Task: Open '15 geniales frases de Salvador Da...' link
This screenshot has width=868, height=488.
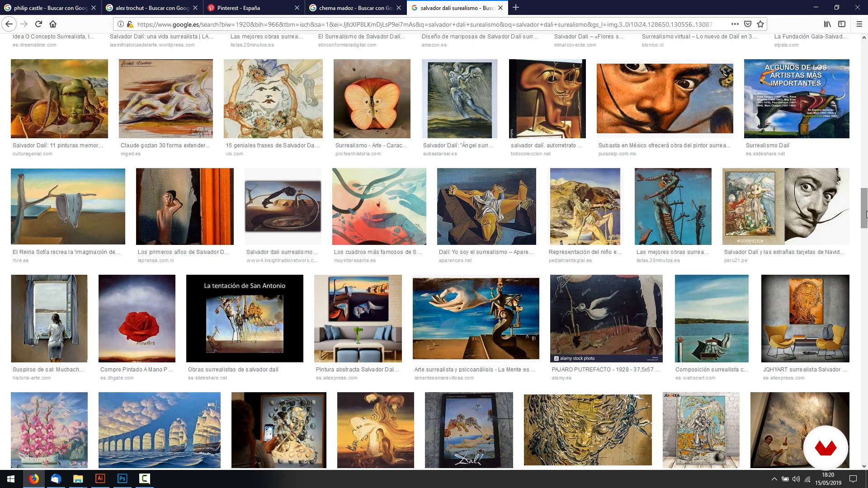Action: pos(273,145)
